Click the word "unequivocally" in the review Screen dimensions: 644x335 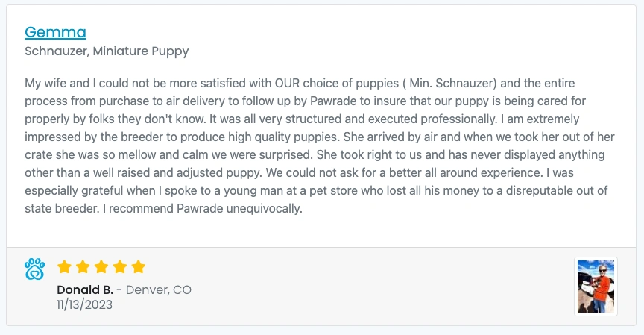[265, 209]
